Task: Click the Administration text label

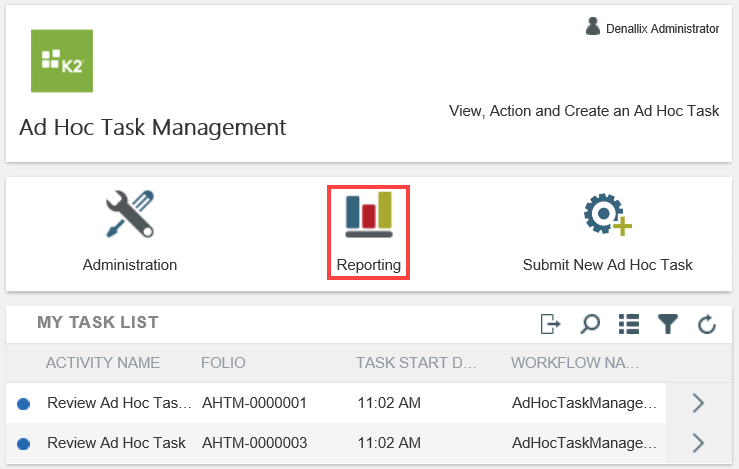Action: coord(130,265)
